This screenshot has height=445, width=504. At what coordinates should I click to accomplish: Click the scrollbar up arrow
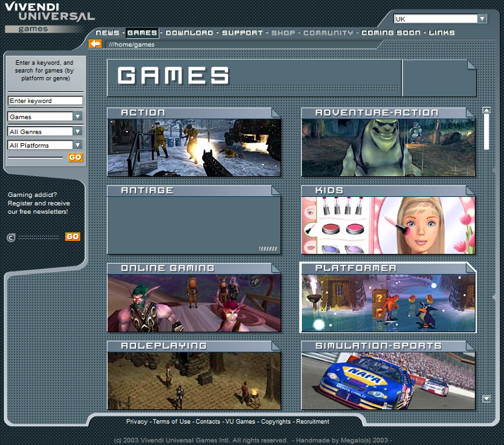(487, 110)
